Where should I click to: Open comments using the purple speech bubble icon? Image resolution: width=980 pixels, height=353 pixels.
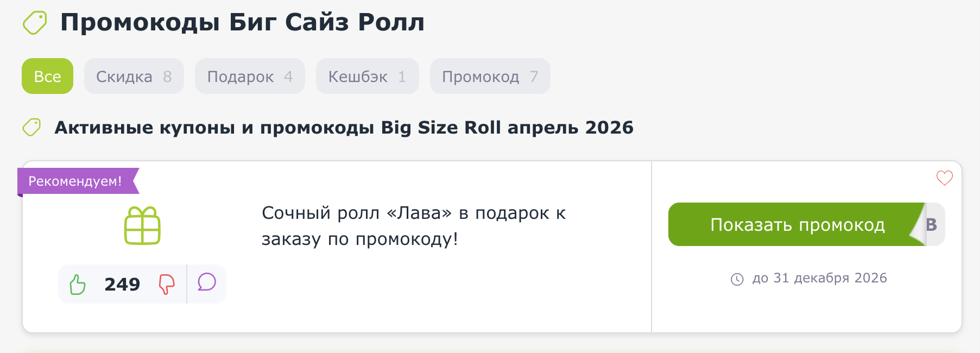click(x=206, y=283)
